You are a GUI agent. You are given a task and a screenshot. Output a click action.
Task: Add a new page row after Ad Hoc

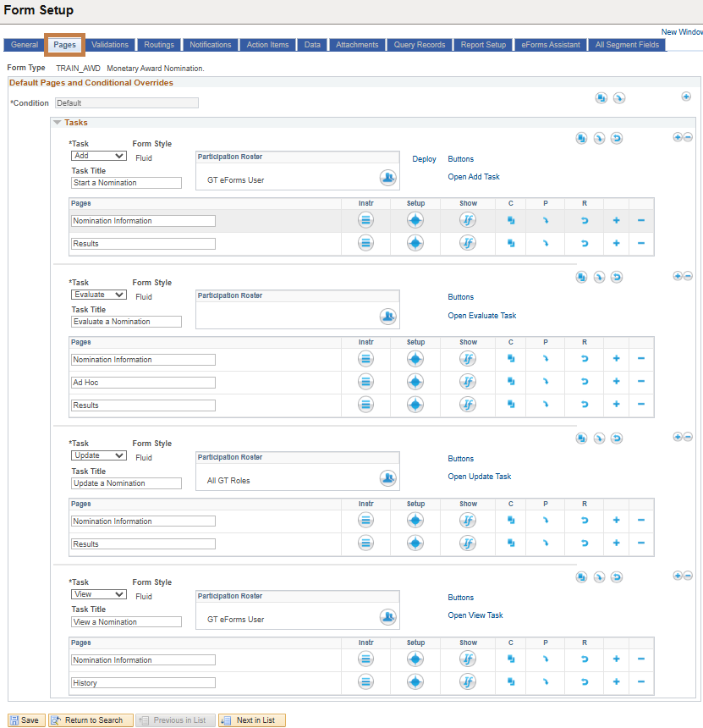pos(616,382)
